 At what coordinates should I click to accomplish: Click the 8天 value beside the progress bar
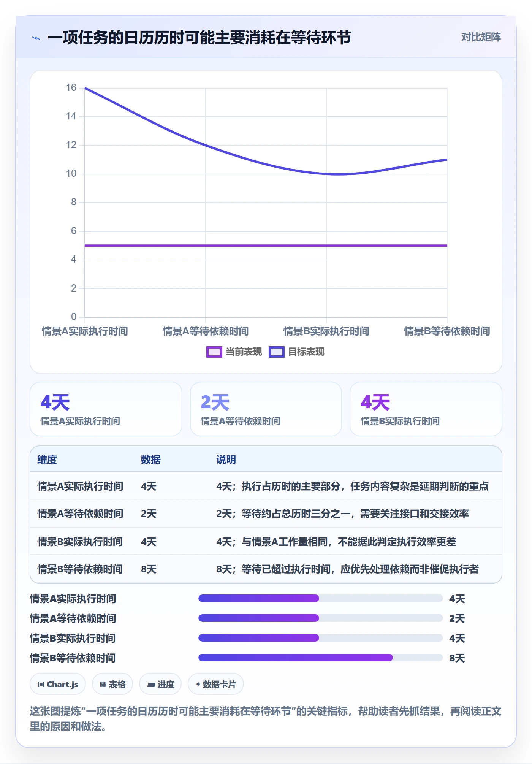457,658
